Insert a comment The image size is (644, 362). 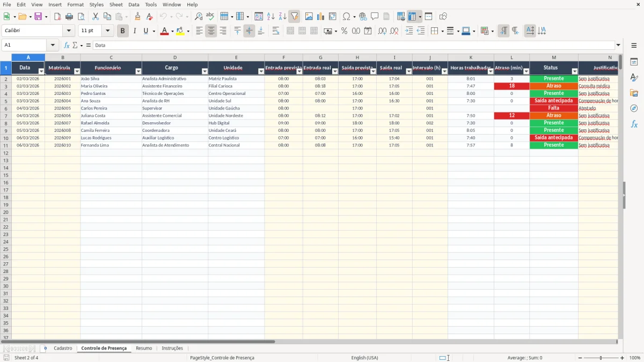coord(375,17)
